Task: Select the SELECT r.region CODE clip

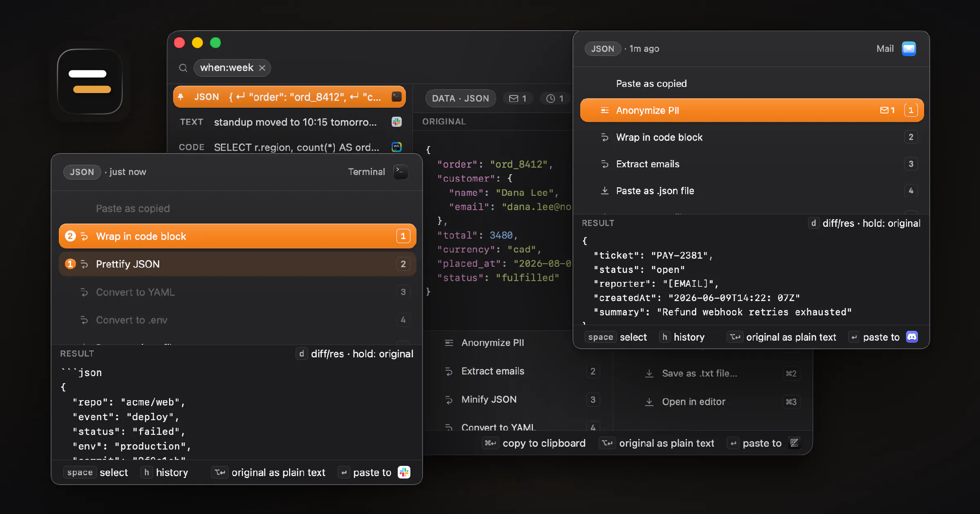Action: pyautogui.click(x=289, y=147)
